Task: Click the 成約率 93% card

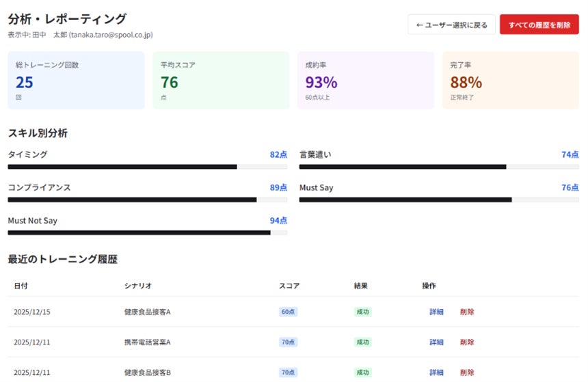Action: pos(366,81)
